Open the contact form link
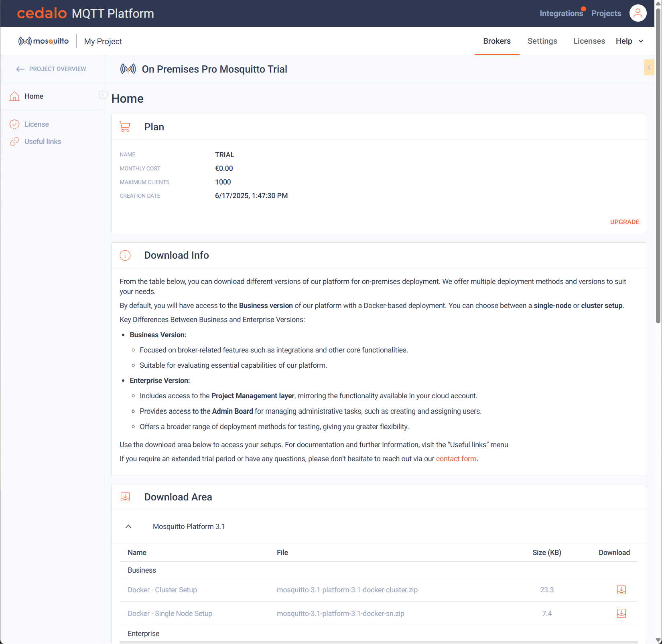 pos(456,459)
